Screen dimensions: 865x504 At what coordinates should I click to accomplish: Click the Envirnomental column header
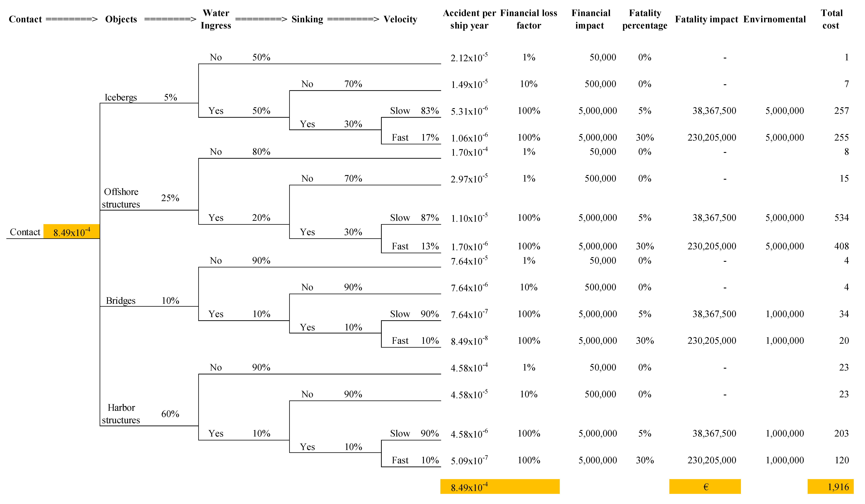pyautogui.click(x=774, y=19)
